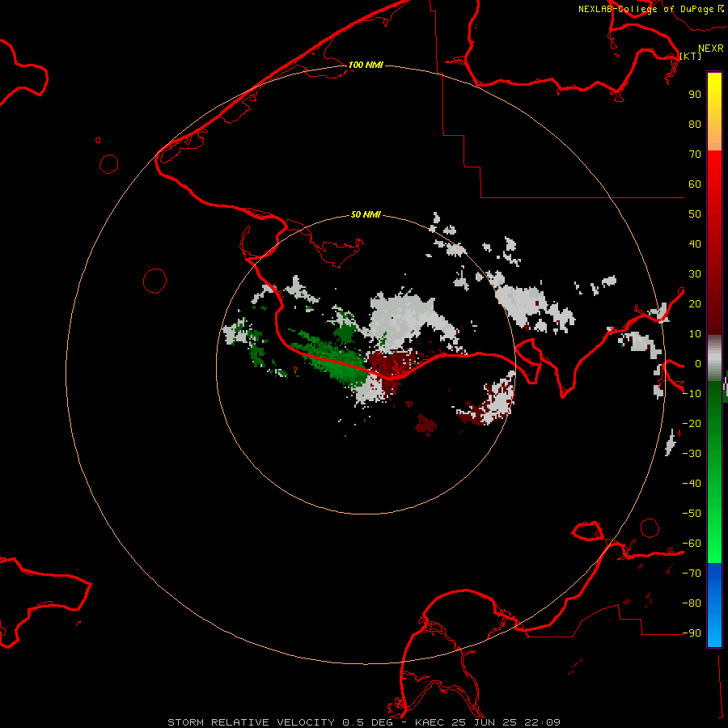
Task: Click the -80 value on velocity scale
Action: click(692, 603)
